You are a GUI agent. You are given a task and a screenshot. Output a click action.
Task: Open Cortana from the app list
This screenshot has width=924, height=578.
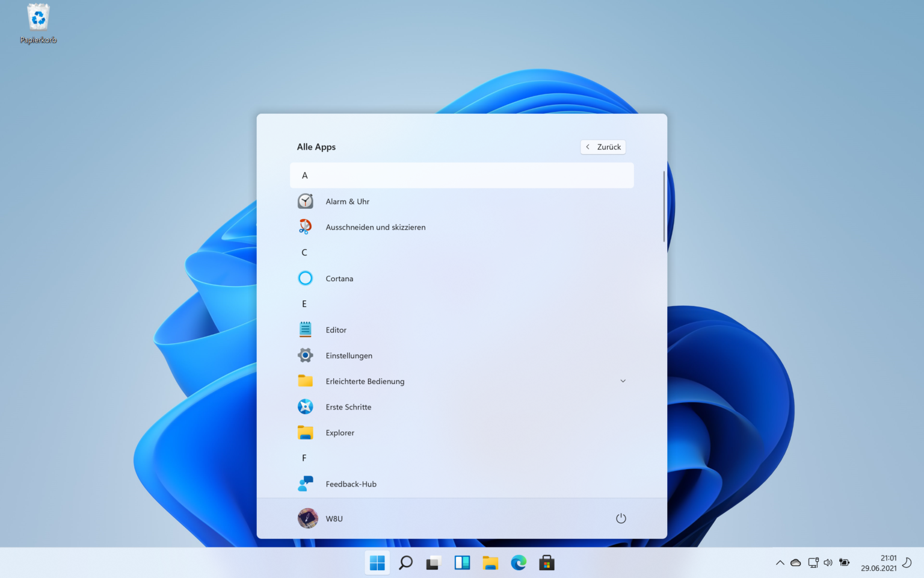point(339,278)
